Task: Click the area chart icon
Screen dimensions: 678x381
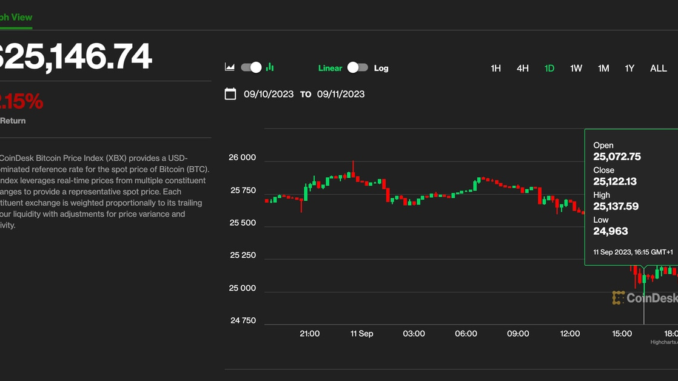Action: [230, 67]
